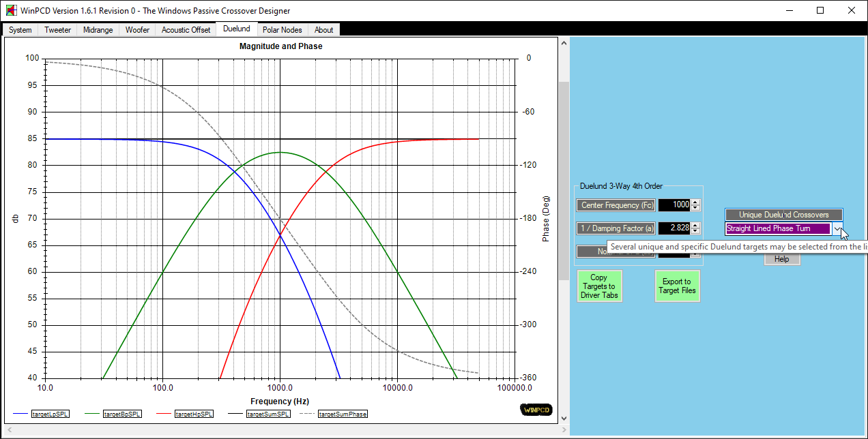
Task: Click Export to Target Files button
Action: click(677, 286)
